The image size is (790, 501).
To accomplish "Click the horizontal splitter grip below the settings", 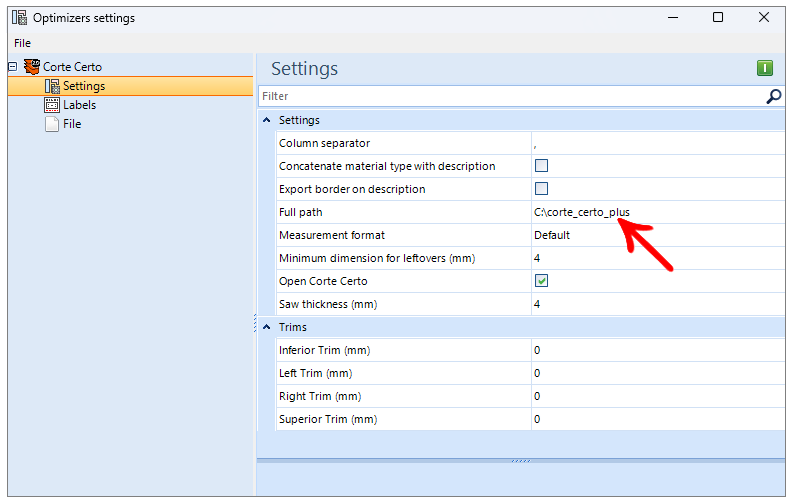I will [x=521, y=461].
